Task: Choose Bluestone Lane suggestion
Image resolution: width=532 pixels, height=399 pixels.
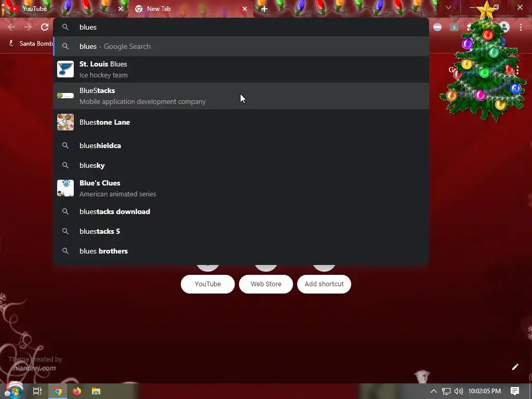Action: pos(241,122)
